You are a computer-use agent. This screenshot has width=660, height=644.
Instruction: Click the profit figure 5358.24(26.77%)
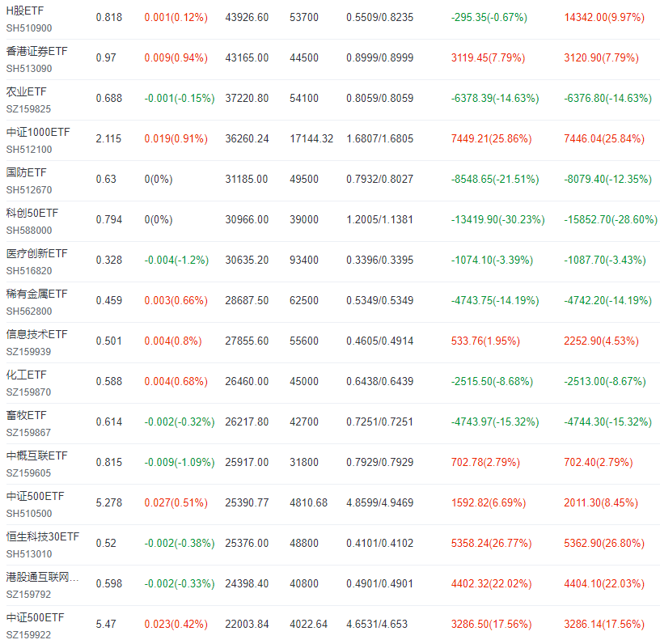[491, 543]
